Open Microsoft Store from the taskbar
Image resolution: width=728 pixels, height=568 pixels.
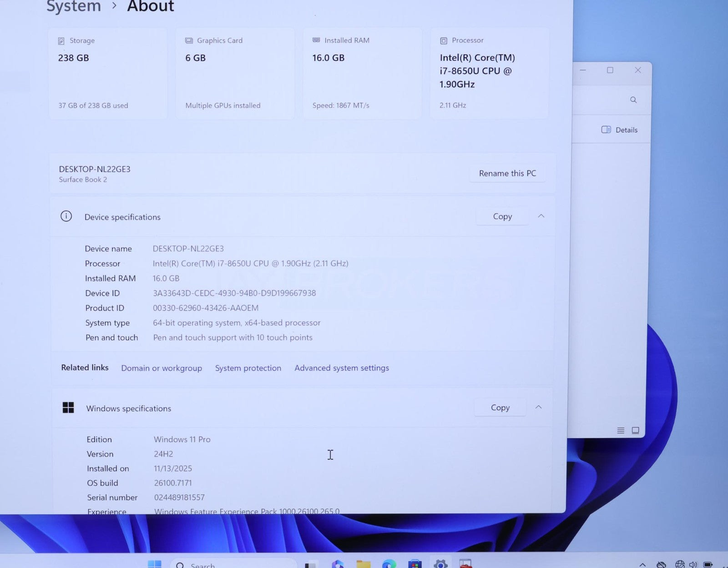[415, 564]
